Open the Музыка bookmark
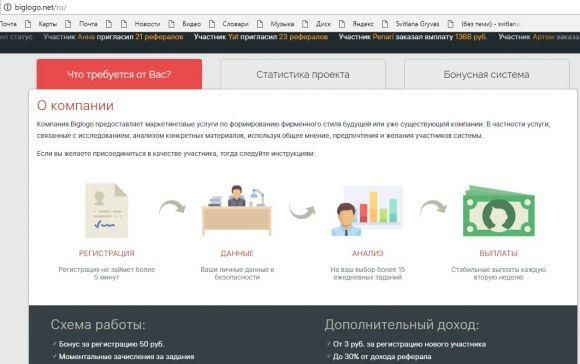The height and width of the screenshot is (364, 580). [282, 24]
